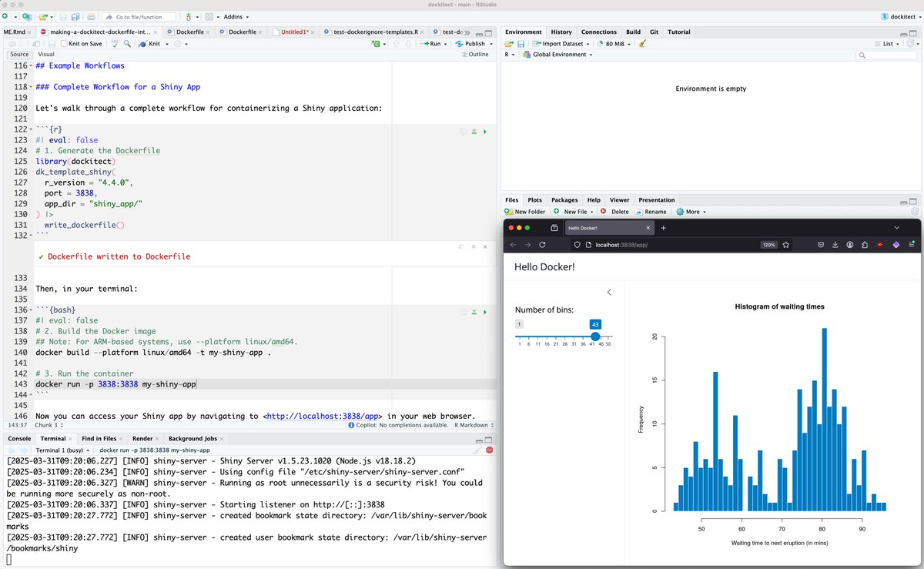The image size is (924, 569).
Task: Click the Number of bins slider handle
Action: [595, 336]
